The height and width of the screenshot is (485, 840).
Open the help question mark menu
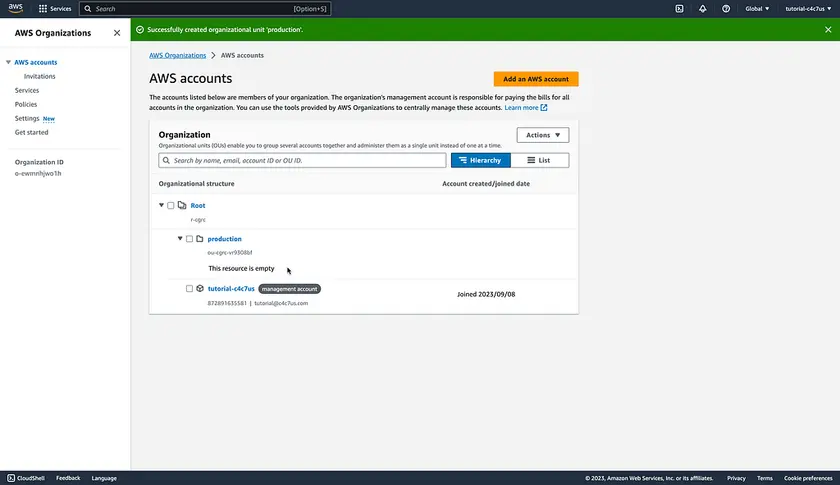726,9
